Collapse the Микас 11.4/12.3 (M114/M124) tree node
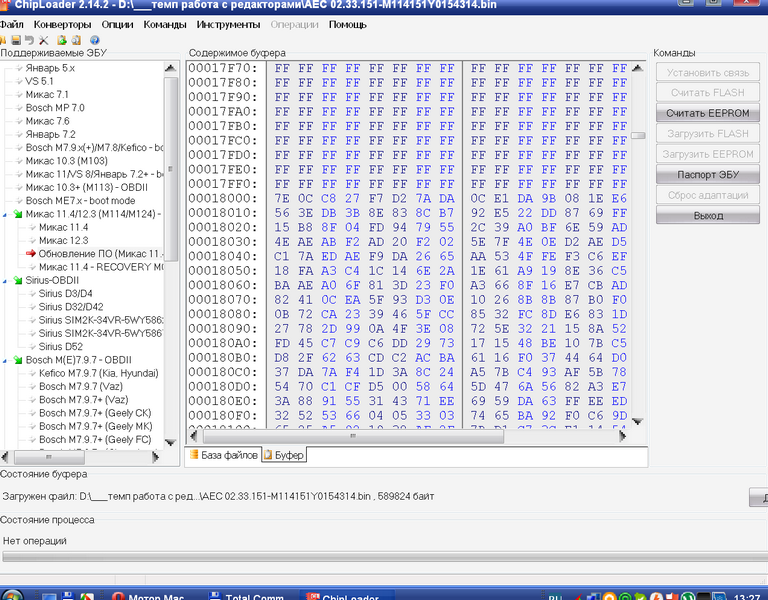This screenshot has height=600, width=768. click(6, 214)
